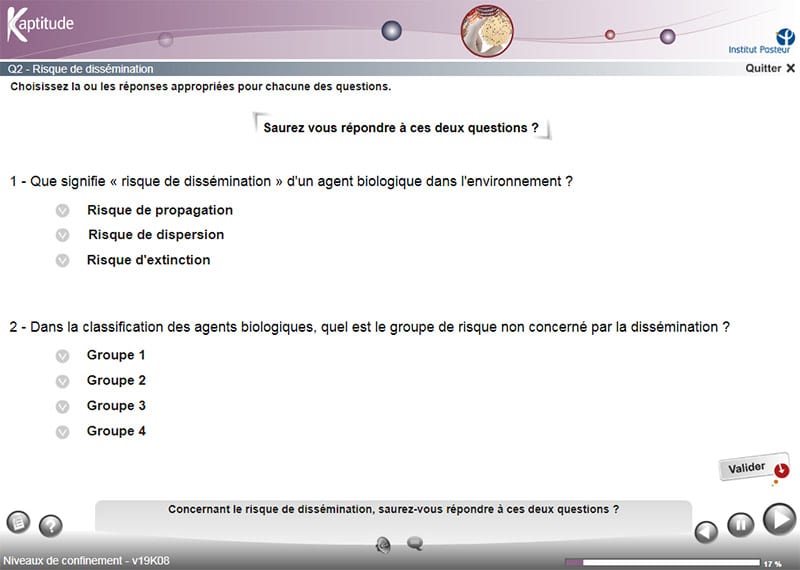
Task: Tick the 'Risque d'extinction' answer
Action: coord(62,260)
